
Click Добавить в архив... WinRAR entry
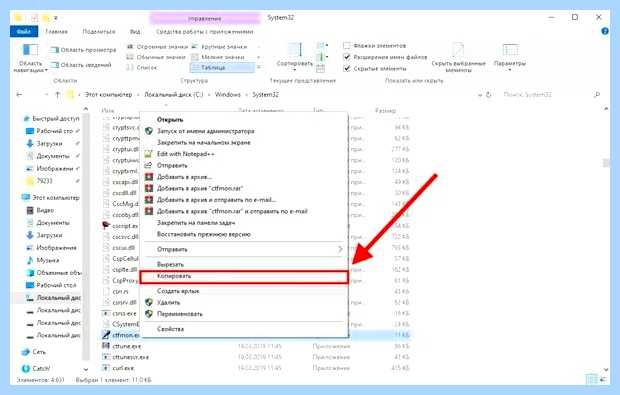[184, 177]
